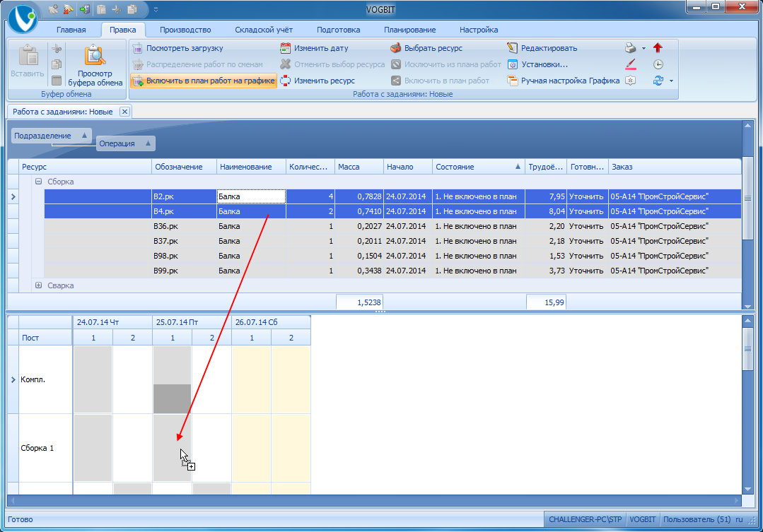This screenshot has height=532, width=763.
Task: Sort by the Состояние column header
Action: point(478,167)
